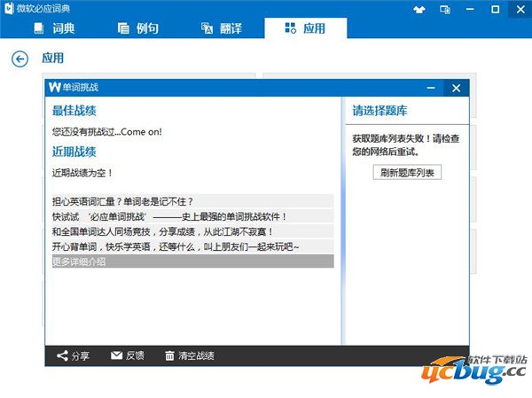Minimize the Bing Dictionary main window

pos(470,10)
